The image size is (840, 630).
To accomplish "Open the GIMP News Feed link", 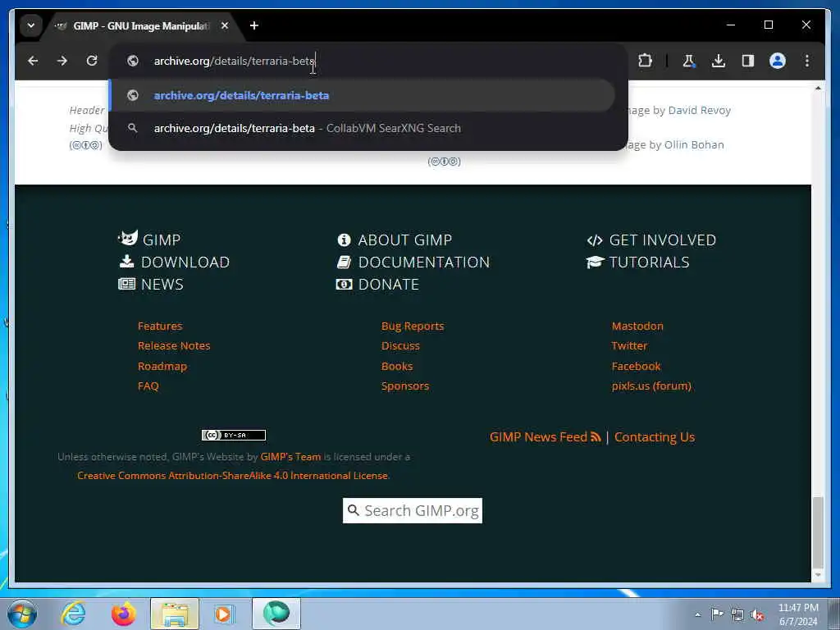I will [x=545, y=436].
